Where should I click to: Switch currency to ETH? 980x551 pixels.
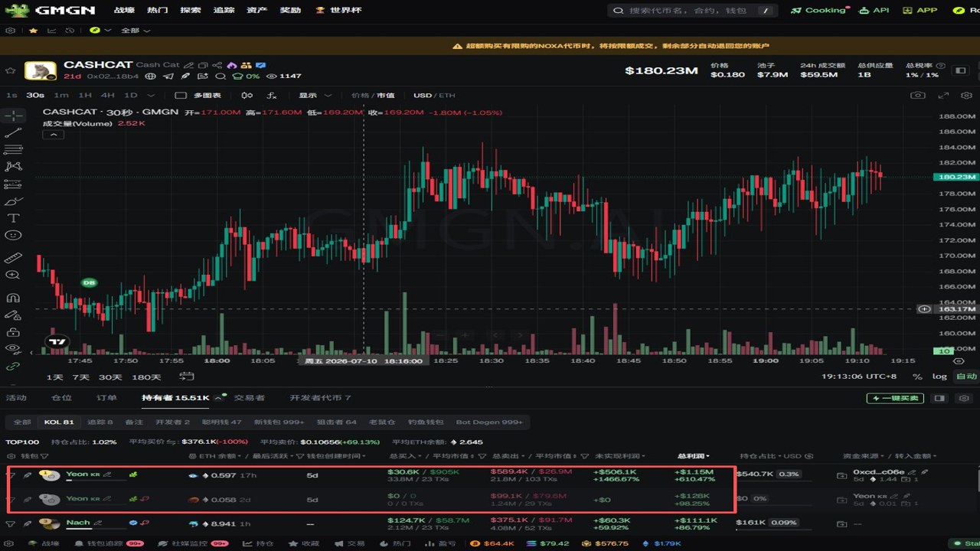coord(447,96)
